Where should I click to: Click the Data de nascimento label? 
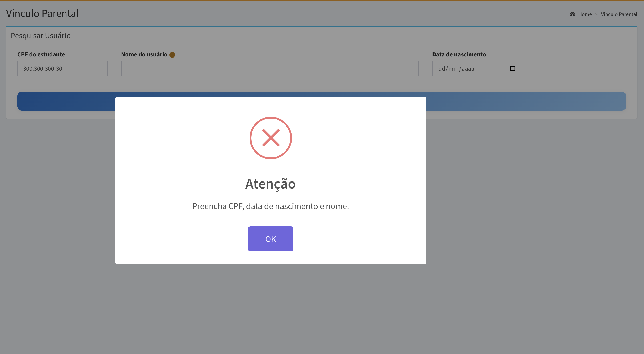click(x=459, y=54)
